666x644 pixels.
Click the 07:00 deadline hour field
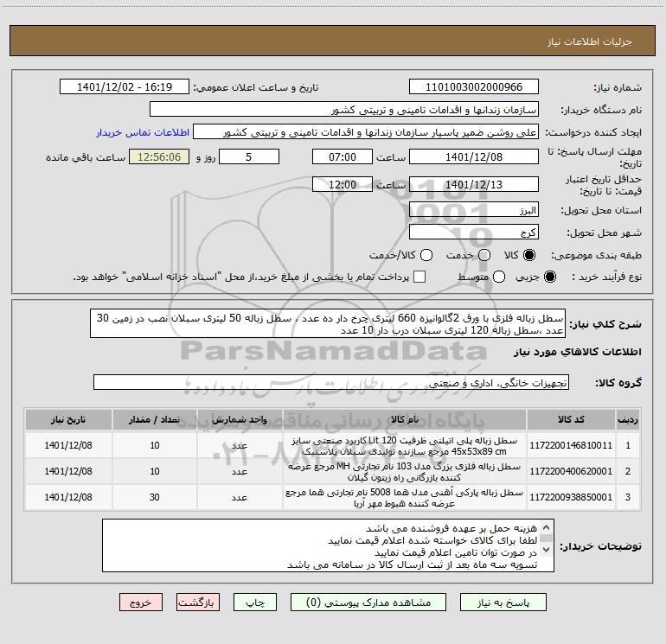(343, 157)
